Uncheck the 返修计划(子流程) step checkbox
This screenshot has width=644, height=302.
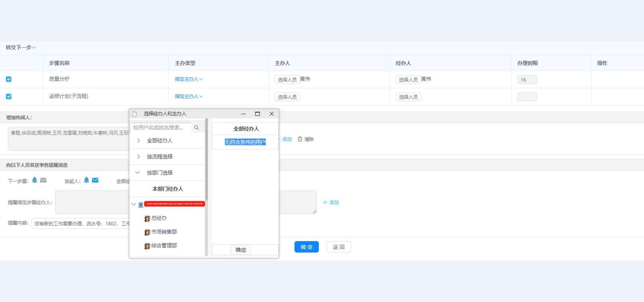pos(9,96)
